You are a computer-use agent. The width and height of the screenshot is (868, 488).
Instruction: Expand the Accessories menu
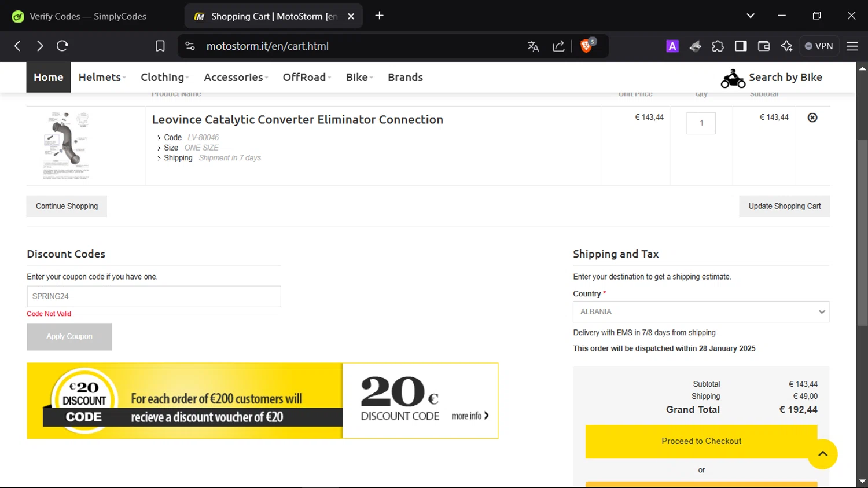point(236,77)
